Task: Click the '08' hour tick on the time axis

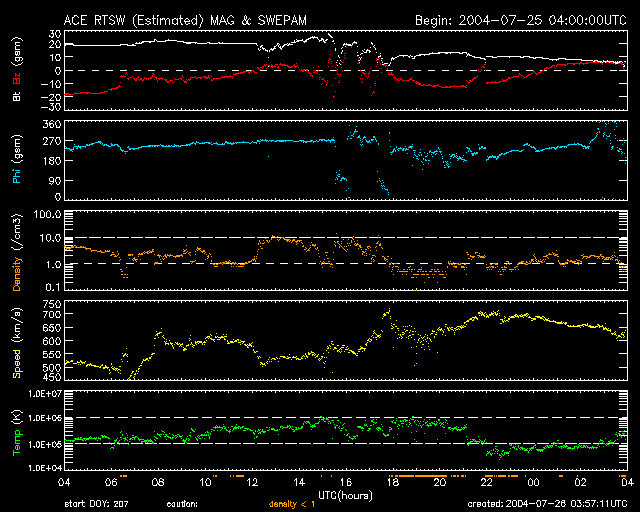Action: click(158, 483)
